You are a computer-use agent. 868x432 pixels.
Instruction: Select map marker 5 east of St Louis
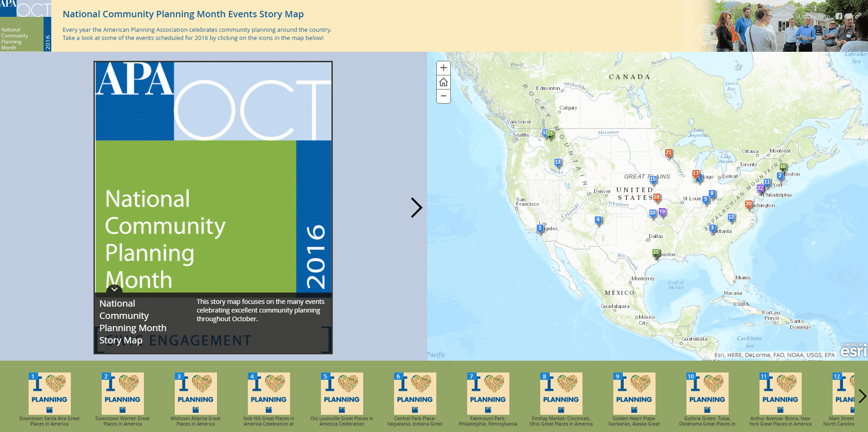click(705, 200)
